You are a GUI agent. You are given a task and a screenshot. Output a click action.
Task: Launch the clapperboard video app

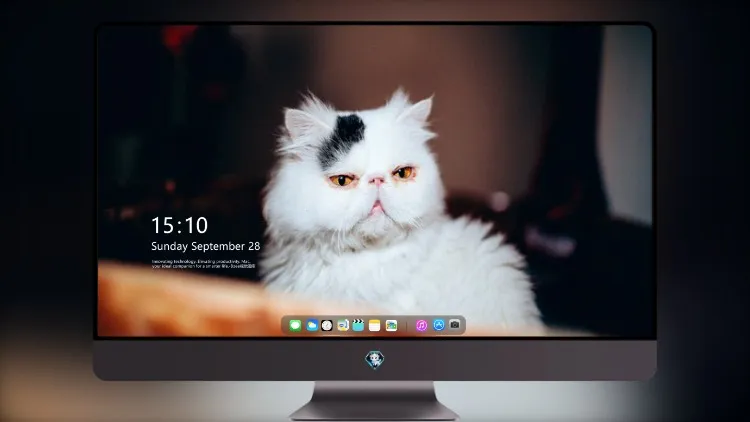[358, 325]
